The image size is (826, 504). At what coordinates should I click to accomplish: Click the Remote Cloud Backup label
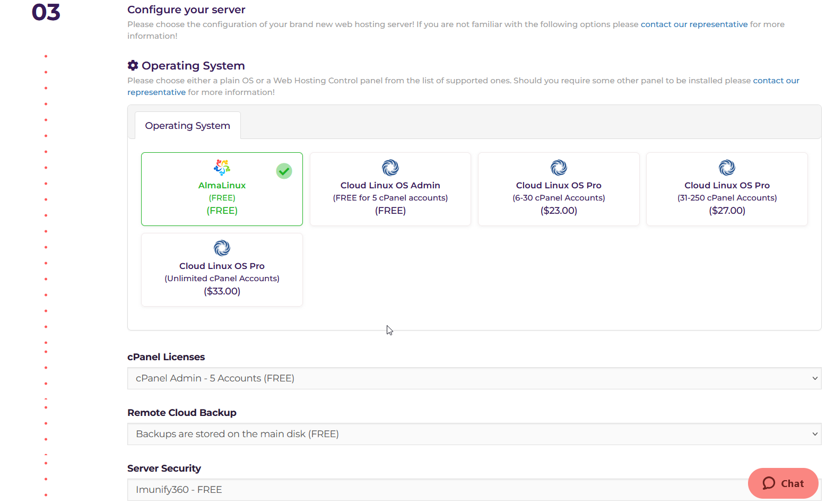(182, 413)
